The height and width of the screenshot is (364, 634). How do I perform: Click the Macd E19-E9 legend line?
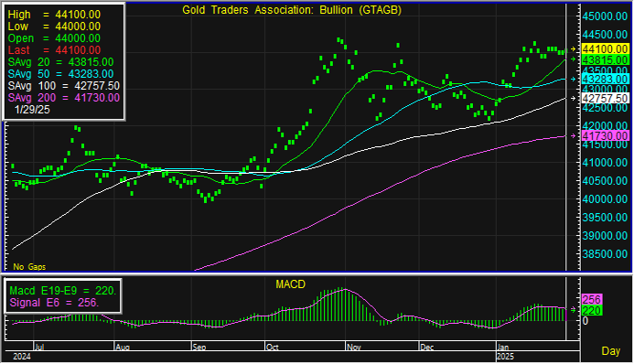point(63,291)
